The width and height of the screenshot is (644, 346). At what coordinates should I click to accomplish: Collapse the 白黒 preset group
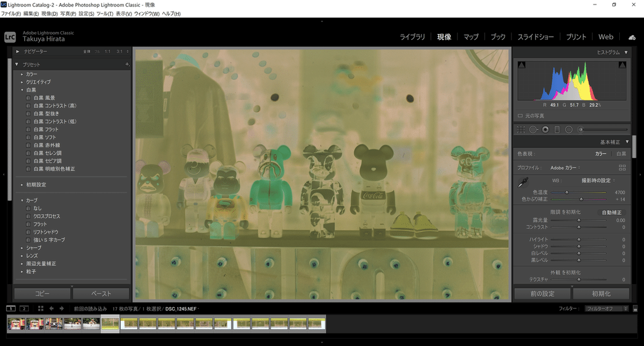point(22,90)
